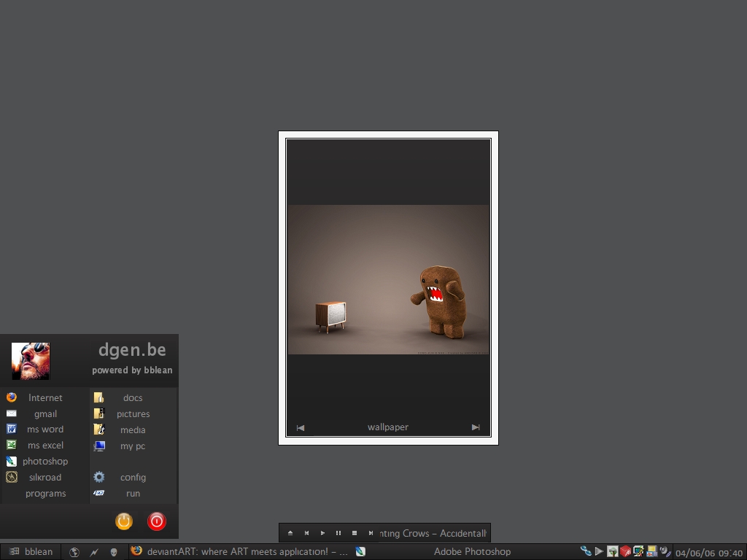Click the alien head taskbar icon
This screenshot has height=560, width=747.
(x=114, y=552)
